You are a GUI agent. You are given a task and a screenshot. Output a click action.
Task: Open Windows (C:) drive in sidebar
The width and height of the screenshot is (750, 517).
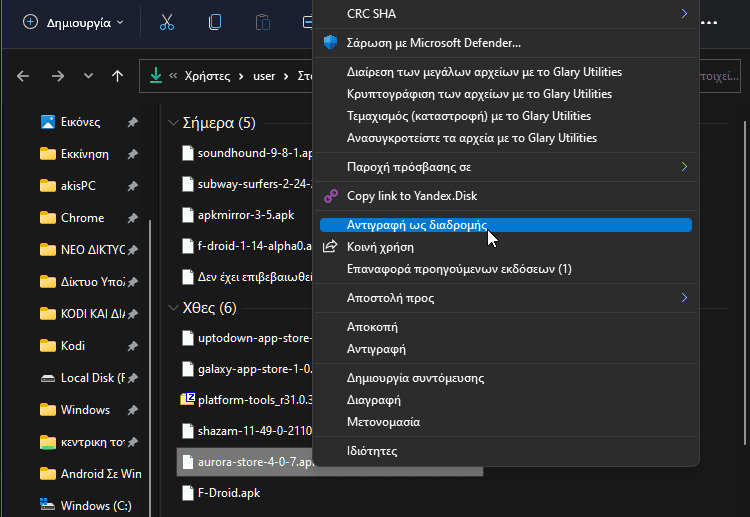(x=86, y=506)
